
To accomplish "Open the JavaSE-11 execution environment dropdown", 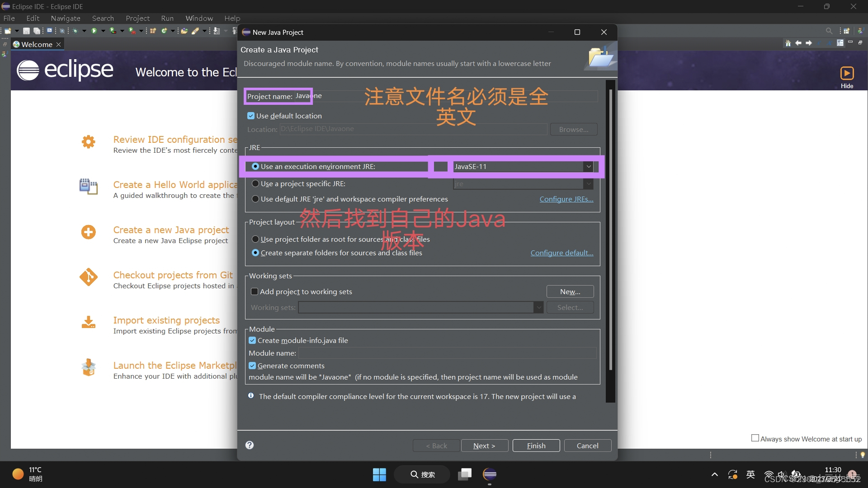I will [588, 166].
